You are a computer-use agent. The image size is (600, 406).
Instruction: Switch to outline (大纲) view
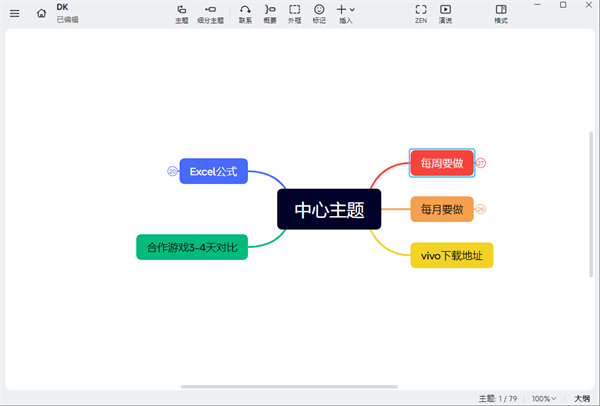tap(581, 398)
